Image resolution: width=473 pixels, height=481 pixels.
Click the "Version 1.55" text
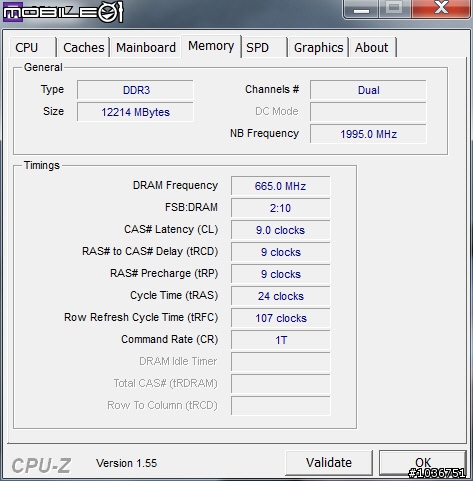coord(126,463)
